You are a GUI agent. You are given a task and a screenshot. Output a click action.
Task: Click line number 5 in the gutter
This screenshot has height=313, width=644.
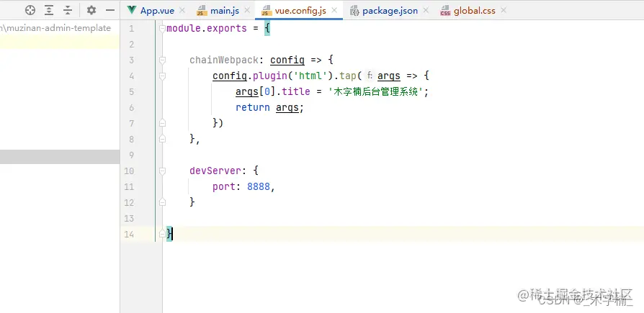[131, 91]
